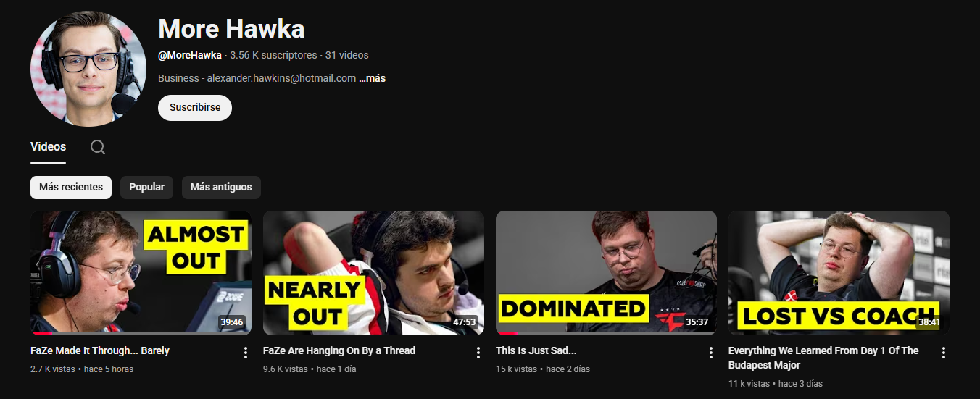This screenshot has width=980, height=399.
Task: Open options menu for "FaZe Made It Through... Barely"
Action: point(245,353)
